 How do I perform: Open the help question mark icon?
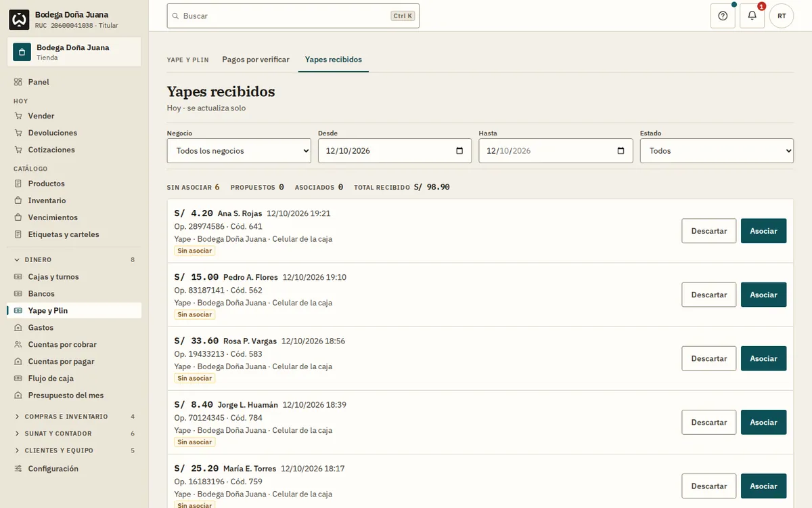(x=723, y=16)
